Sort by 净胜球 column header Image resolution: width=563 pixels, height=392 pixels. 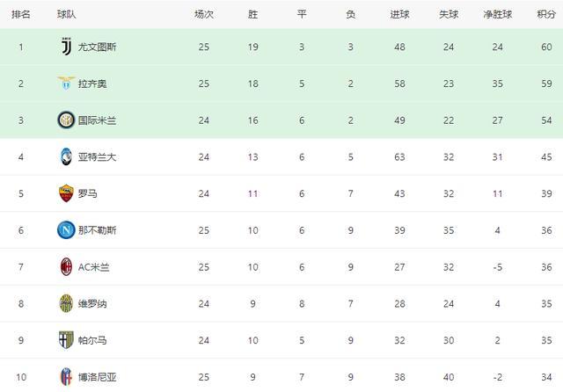pos(497,14)
